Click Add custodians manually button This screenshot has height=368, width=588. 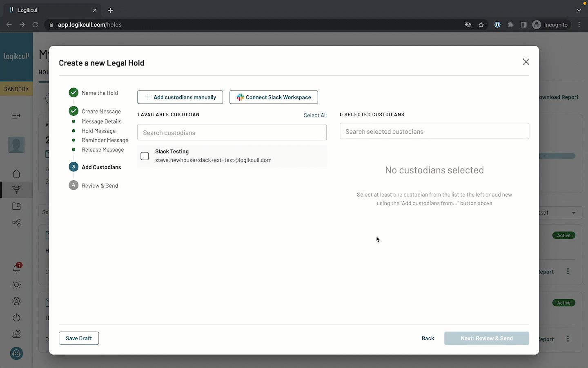tap(180, 97)
